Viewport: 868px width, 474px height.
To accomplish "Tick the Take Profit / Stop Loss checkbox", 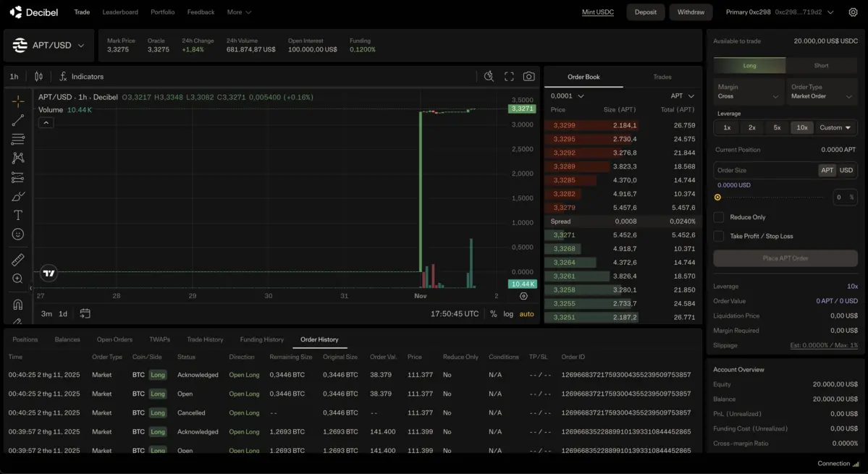I will [x=719, y=236].
